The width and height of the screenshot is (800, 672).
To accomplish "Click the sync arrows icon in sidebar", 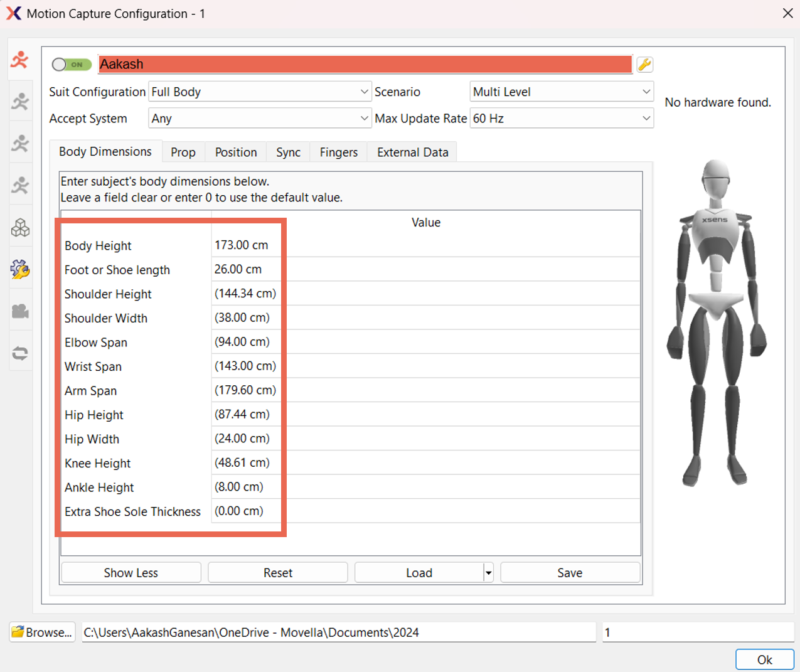I will tap(20, 353).
